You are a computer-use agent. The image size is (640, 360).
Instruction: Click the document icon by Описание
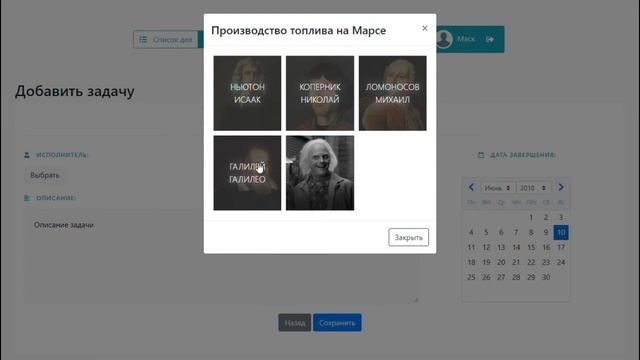point(27,198)
